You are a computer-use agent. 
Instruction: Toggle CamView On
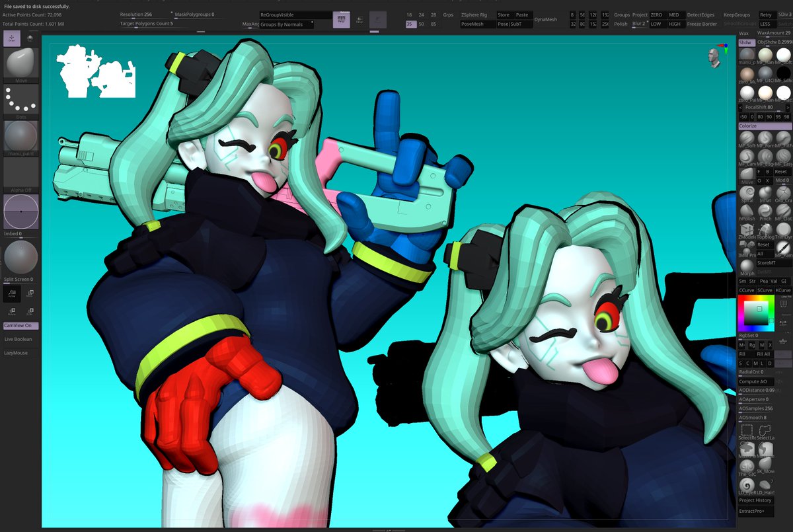tap(21, 326)
